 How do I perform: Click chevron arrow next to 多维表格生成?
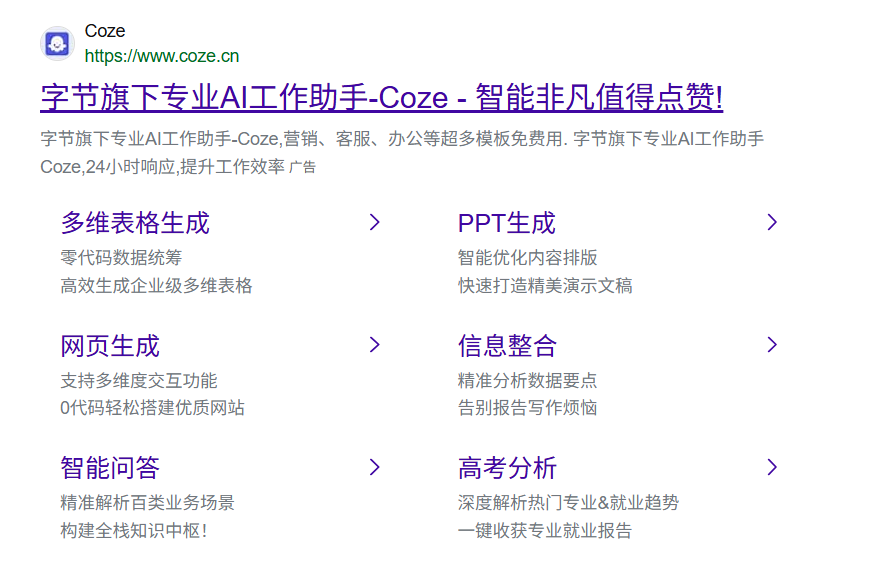point(375,222)
